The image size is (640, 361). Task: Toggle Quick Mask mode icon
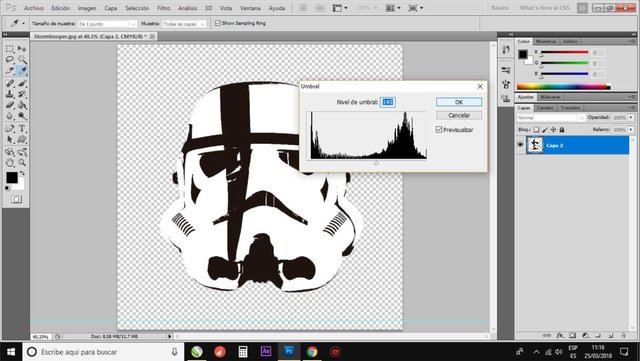pyautogui.click(x=16, y=199)
